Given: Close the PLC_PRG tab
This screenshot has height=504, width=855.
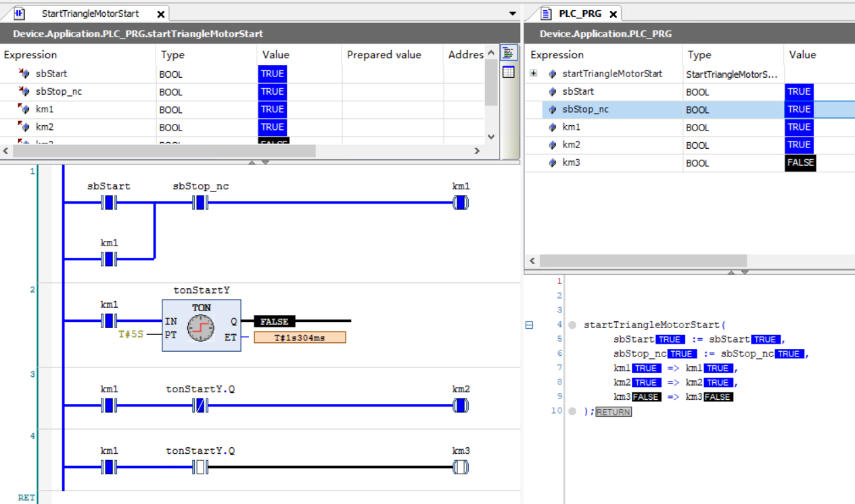Looking at the screenshot, I should point(613,14).
